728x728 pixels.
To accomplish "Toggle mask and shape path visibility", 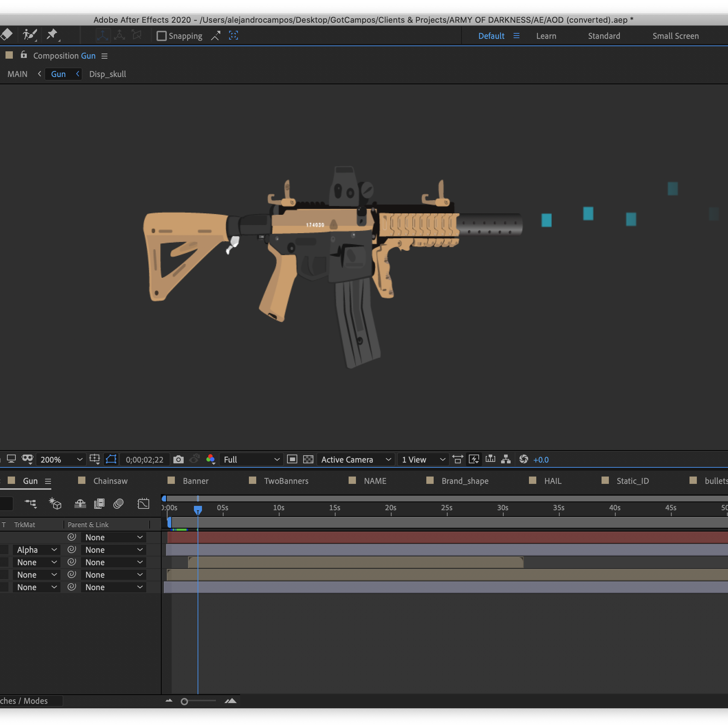I will [111, 459].
